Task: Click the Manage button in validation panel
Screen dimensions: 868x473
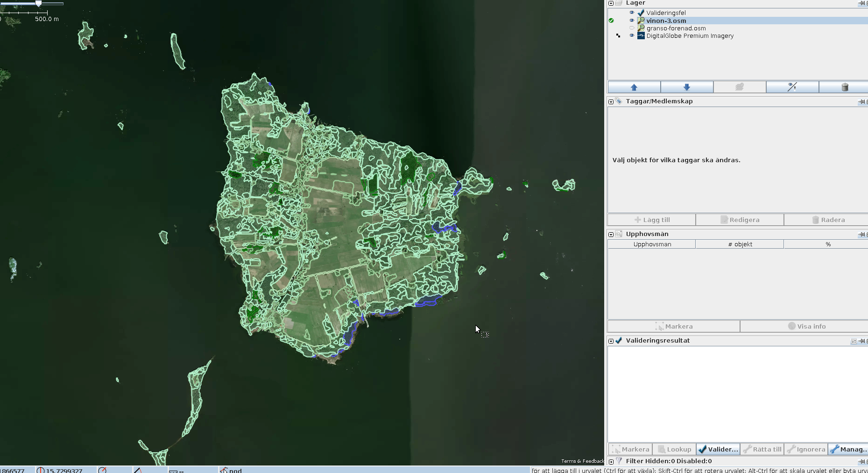Action: [848, 449]
